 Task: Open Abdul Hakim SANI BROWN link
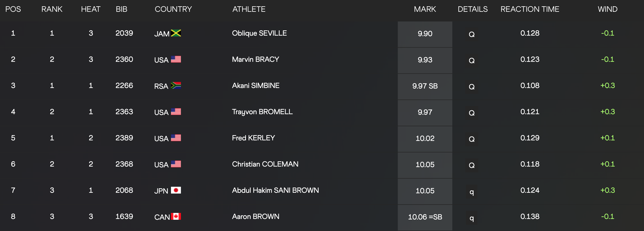pos(275,190)
